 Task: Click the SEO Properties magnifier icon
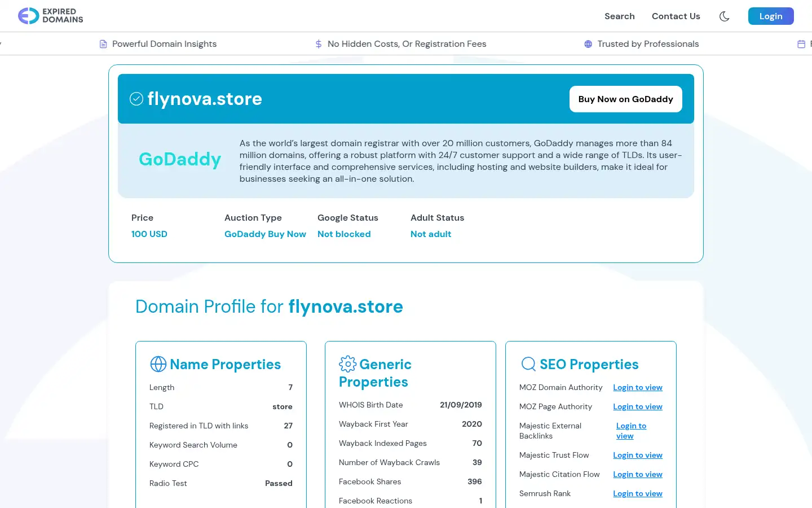tap(528, 364)
